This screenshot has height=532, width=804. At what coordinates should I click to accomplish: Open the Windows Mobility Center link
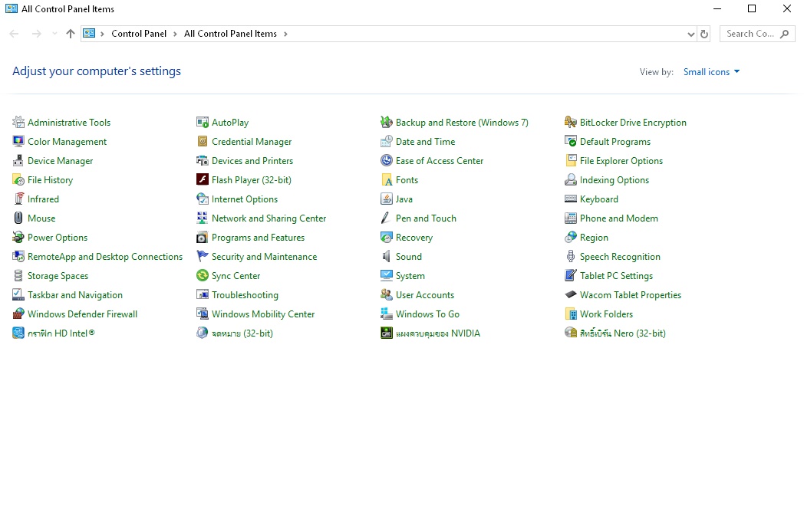(x=263, y=314)
